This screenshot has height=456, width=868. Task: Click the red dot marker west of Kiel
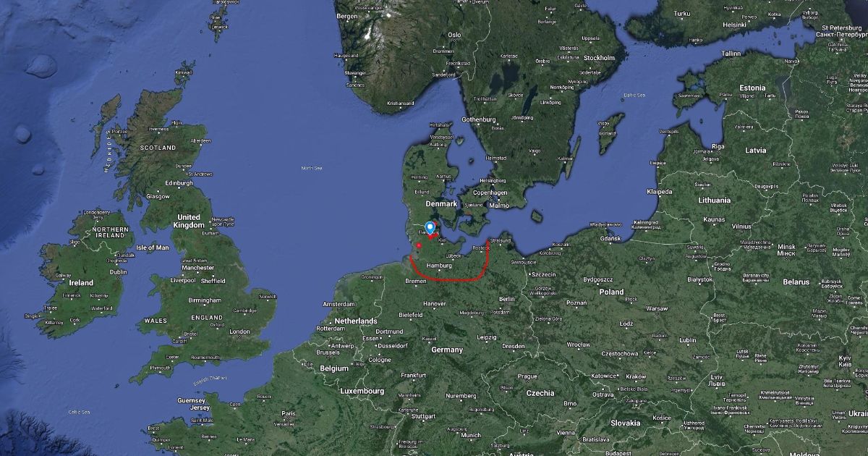point(419,245)
